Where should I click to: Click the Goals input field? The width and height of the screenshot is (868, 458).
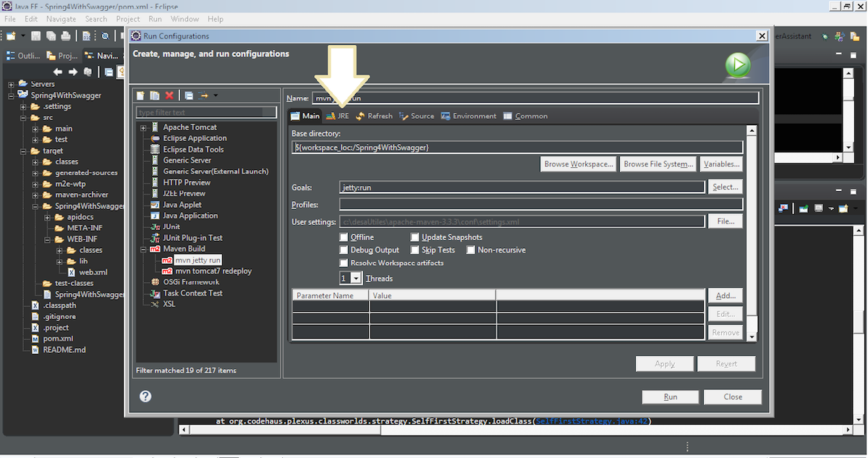(x=522, y=187)
